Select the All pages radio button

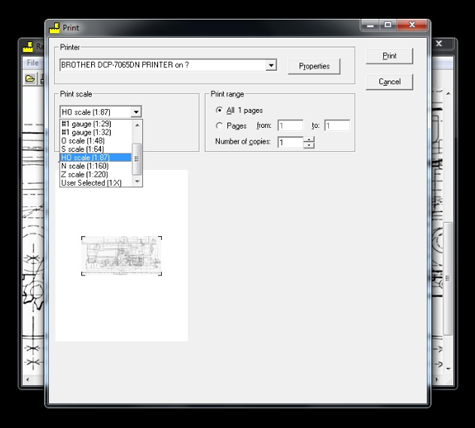pyautogui.click(x=219, y=110)
